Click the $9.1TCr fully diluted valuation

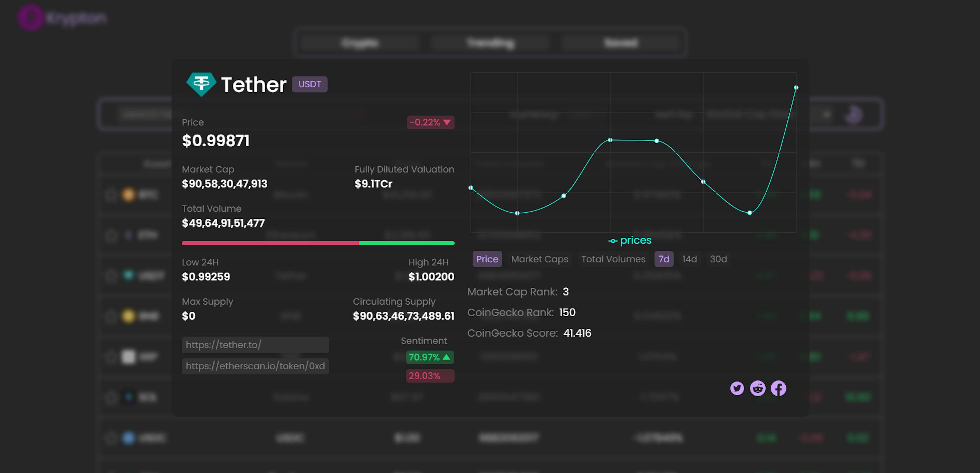pos(373,184)
